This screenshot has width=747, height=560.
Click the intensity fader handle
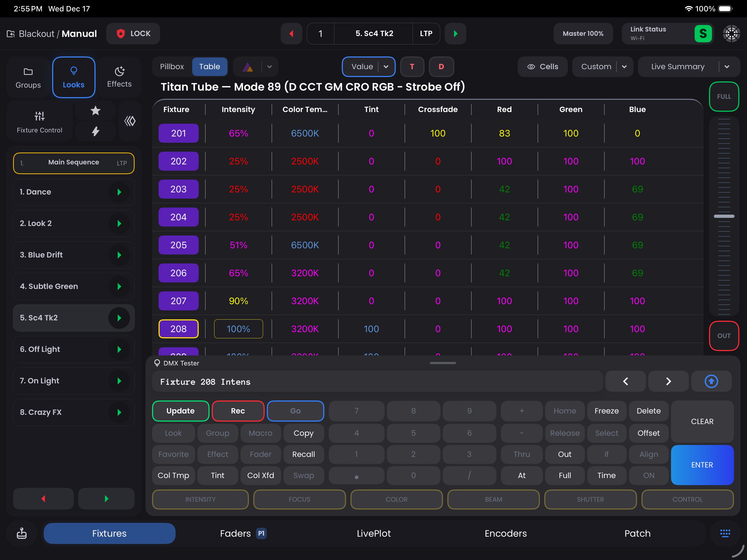coord(724,216)
